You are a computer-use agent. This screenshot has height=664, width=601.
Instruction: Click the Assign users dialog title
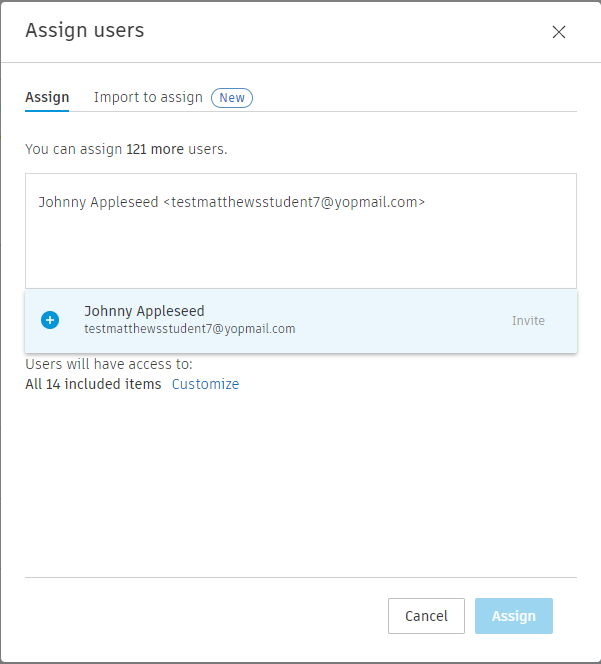pyautogui.click(x=85, y=30)
